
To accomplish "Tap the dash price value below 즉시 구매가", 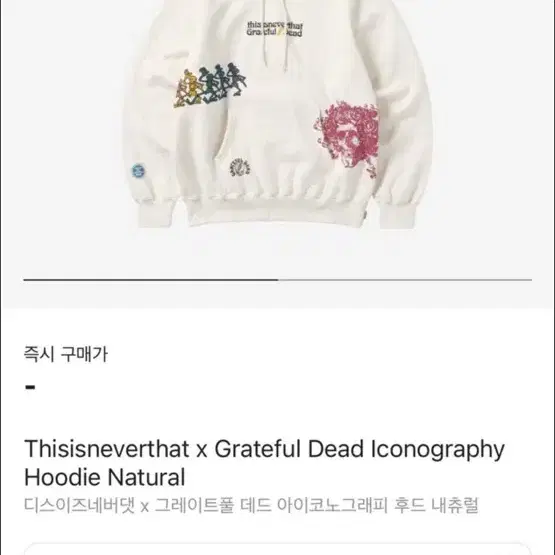I will coord(30,387).
